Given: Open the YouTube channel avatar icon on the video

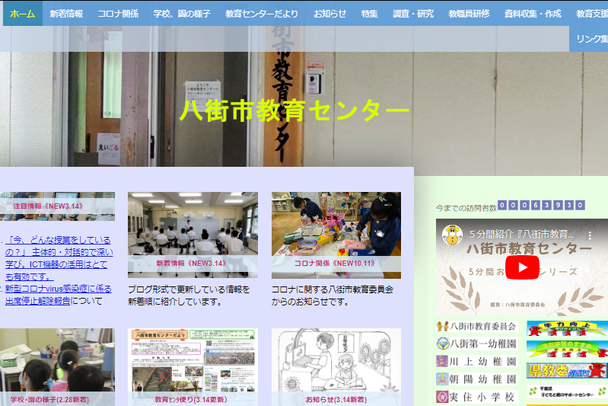Looking at the screenshot, I should tap(453, 235).
